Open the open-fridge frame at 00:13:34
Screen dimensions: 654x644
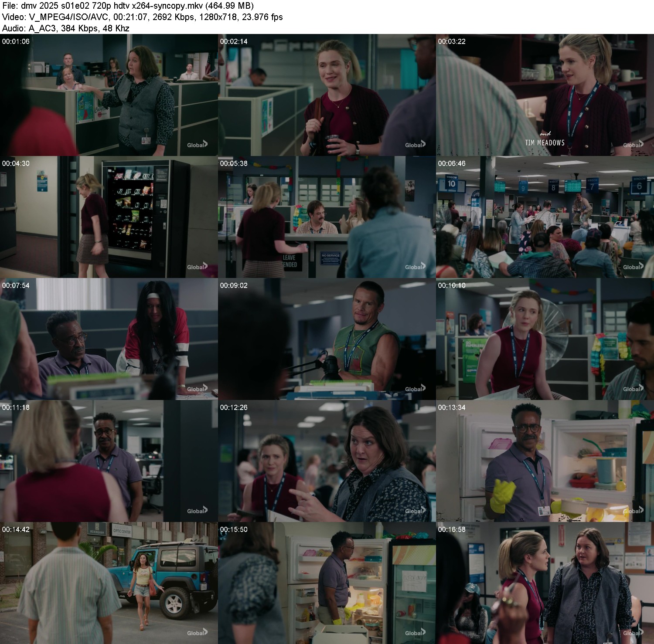pyautogui.click(x=545, y=461)
